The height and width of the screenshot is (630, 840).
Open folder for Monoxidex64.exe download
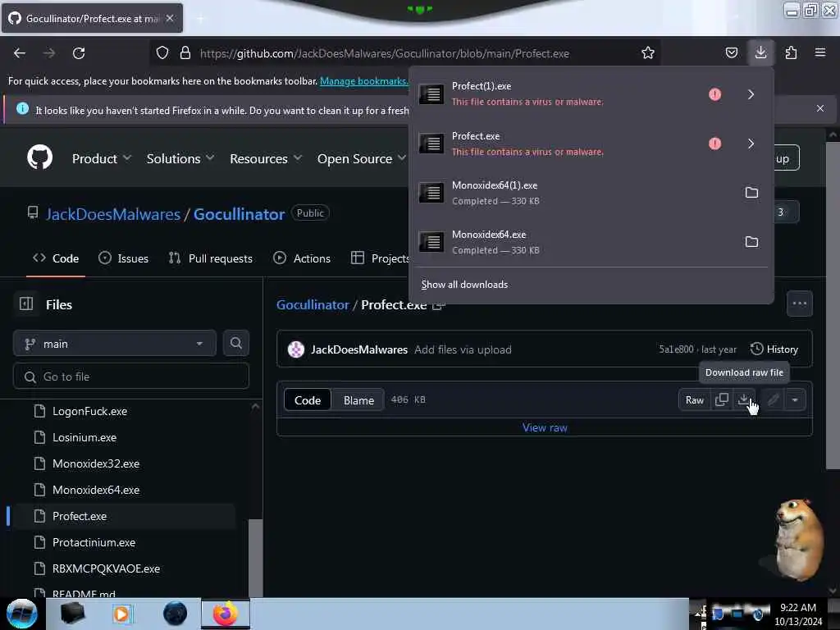751,242
